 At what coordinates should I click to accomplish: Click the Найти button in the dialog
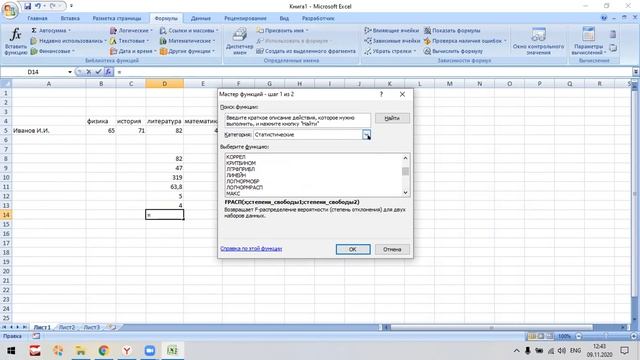point(392,118)
